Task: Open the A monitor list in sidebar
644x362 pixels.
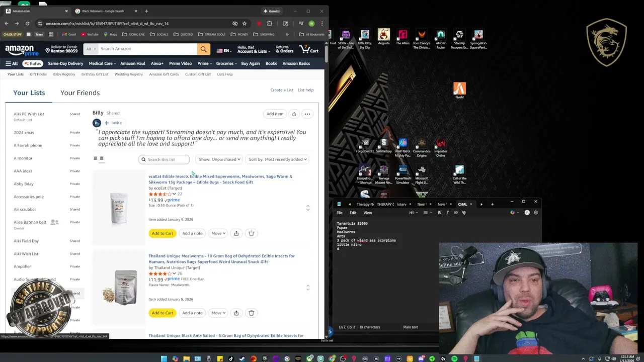Action: 23,158
